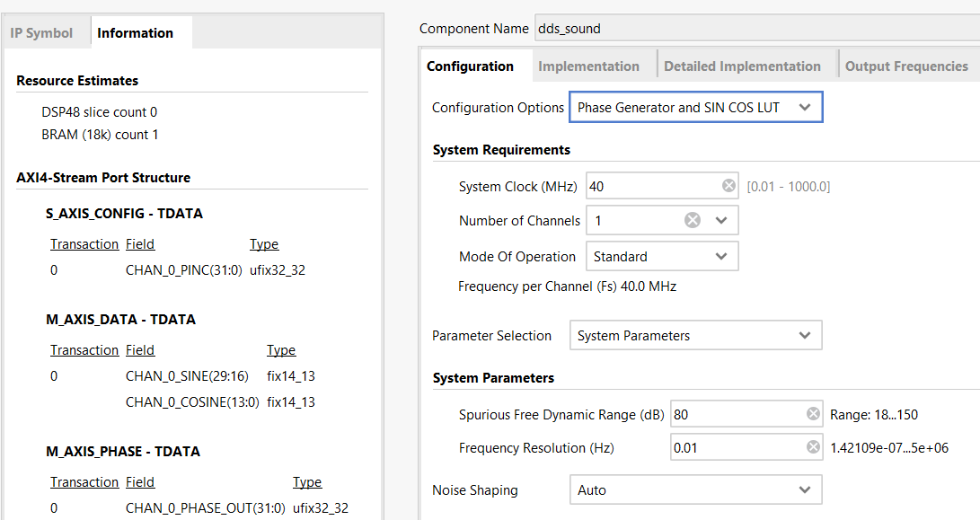Click the Frequency Resolution (Hz) input field
The width and height of the screenshot is (980, 520).
coord(737,447)
